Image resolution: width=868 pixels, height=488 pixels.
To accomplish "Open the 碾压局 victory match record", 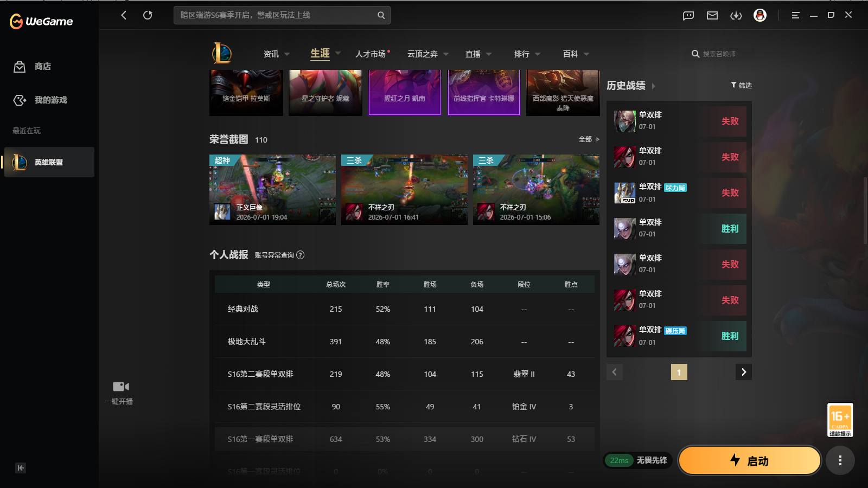I will pos(679,336).
